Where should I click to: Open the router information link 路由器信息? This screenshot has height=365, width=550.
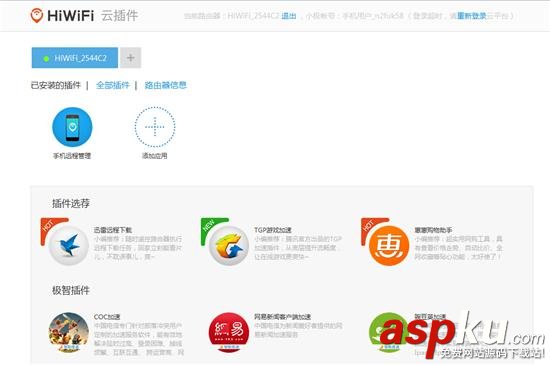pos(166,85)
